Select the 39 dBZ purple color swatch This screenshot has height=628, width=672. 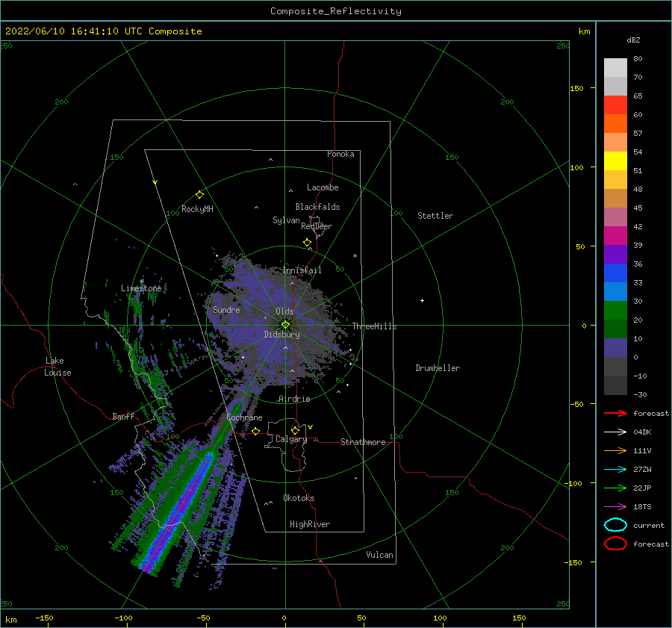pyautogui.click(x=615, y=255)
